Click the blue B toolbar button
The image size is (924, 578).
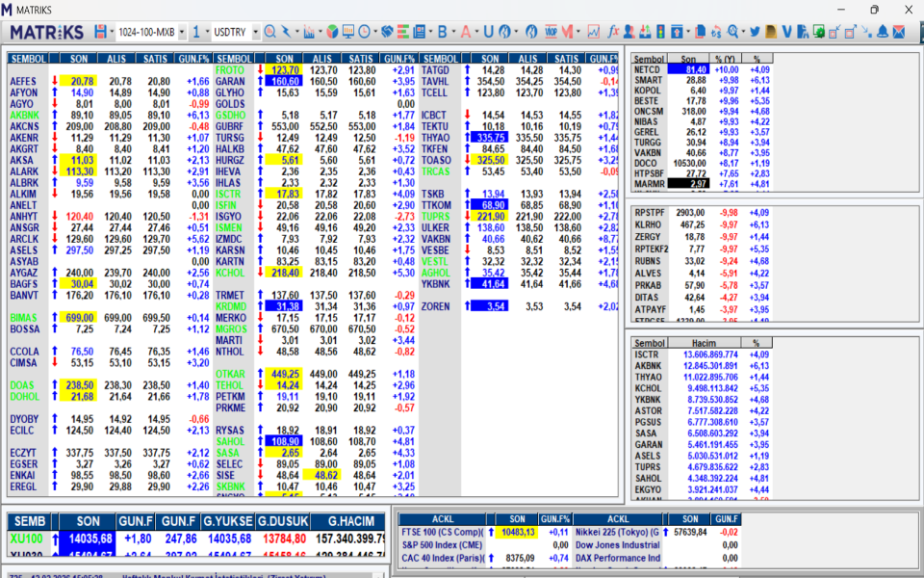click(443, 32)
